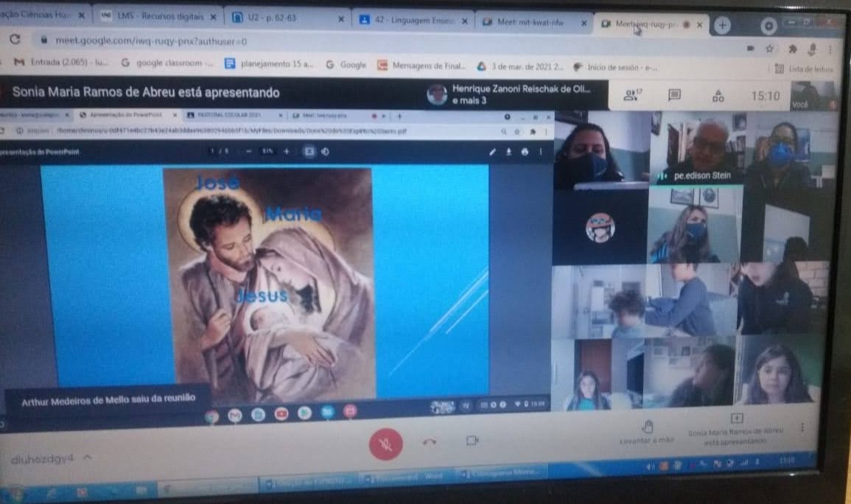Open Entrada (2.065) Gmail bookmark

(x=60, y=62)
